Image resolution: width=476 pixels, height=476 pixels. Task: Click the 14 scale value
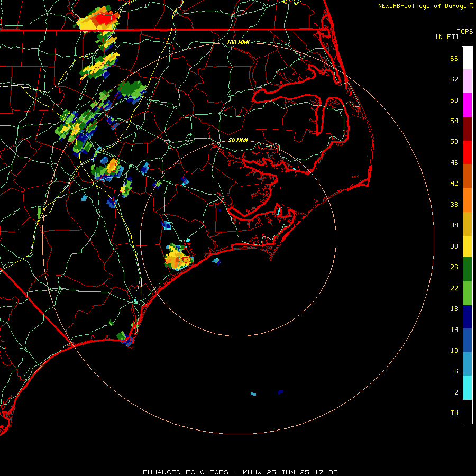[x=454, y=329]
